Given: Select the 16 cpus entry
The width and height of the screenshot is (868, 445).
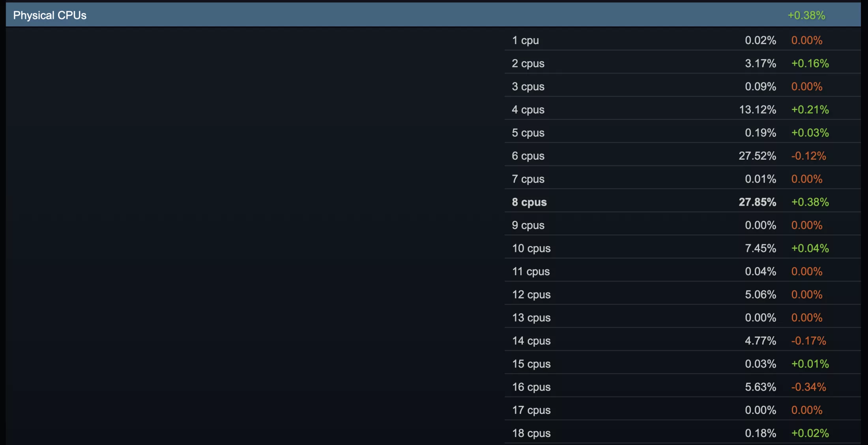Looking at the screenshot, I should pyautogui.click(x=683, y=387).
